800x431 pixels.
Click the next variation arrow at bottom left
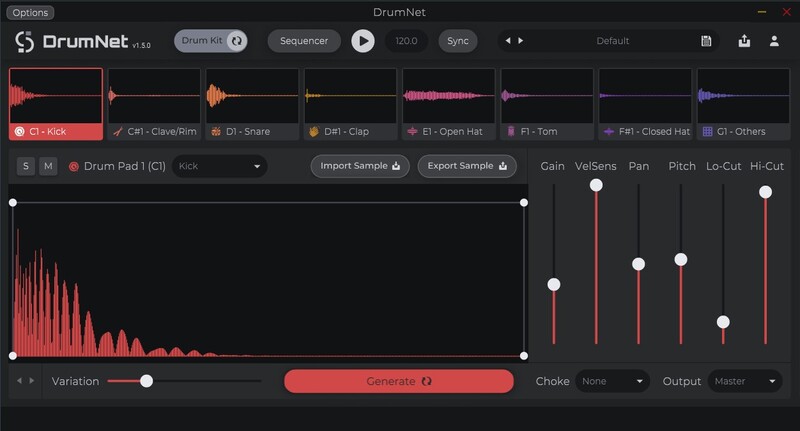tap(32, 381)
